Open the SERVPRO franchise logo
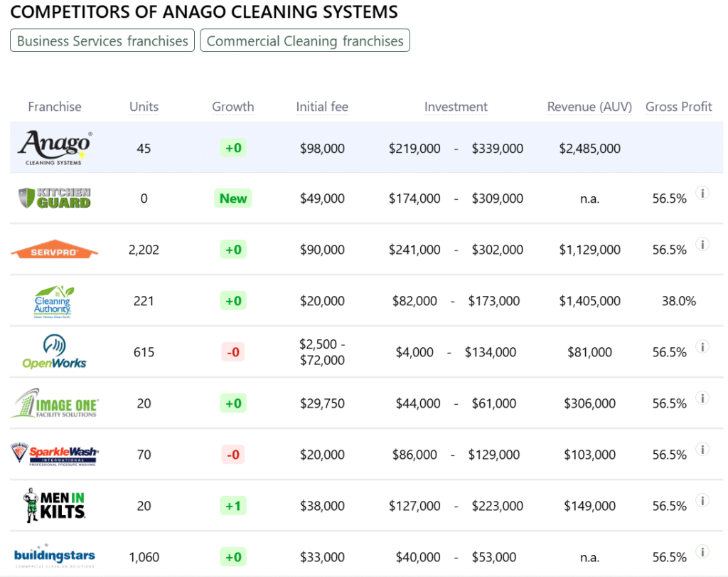 click(x=54, y=249)
